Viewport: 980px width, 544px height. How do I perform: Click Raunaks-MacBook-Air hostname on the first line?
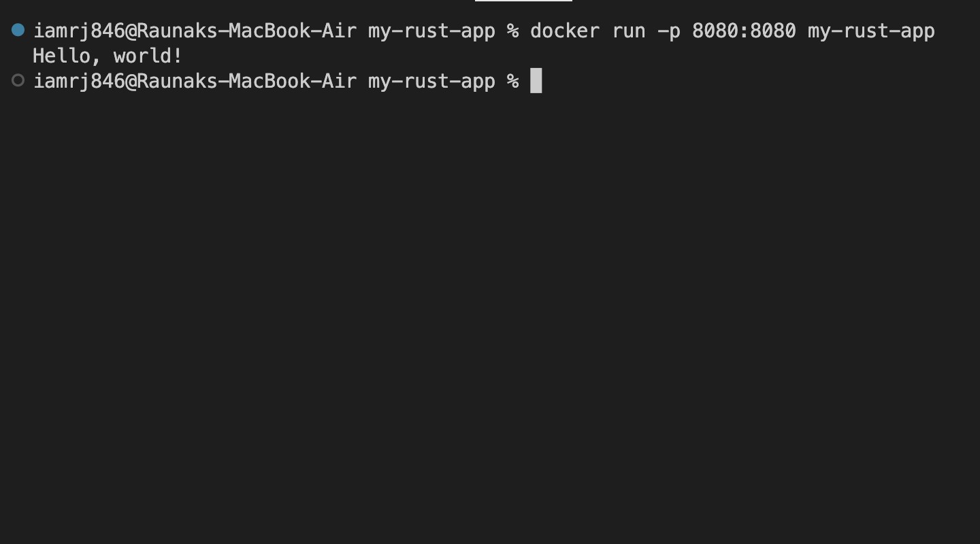pos(246,31)
